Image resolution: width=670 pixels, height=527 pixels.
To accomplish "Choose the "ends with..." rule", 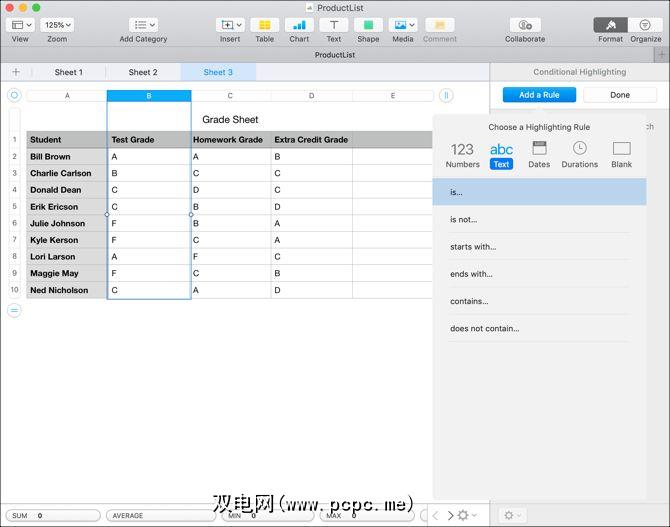I will [539, 274].
